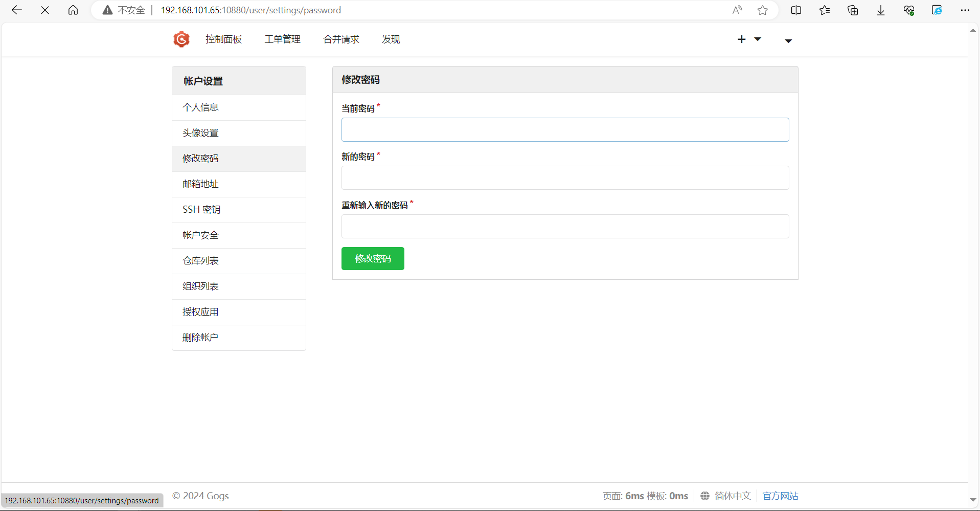980x511 pixels.
Task: Select 授权应用 in settings sidebar
Action: (239, 312)
